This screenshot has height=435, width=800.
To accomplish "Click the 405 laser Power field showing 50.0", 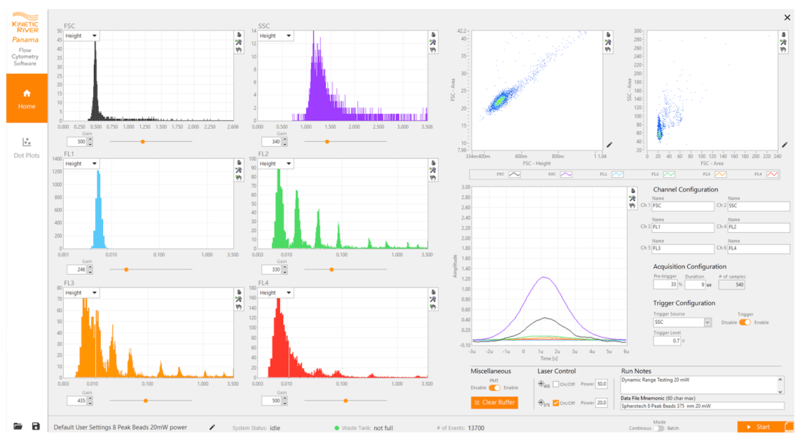I will [x=602, y=384].
